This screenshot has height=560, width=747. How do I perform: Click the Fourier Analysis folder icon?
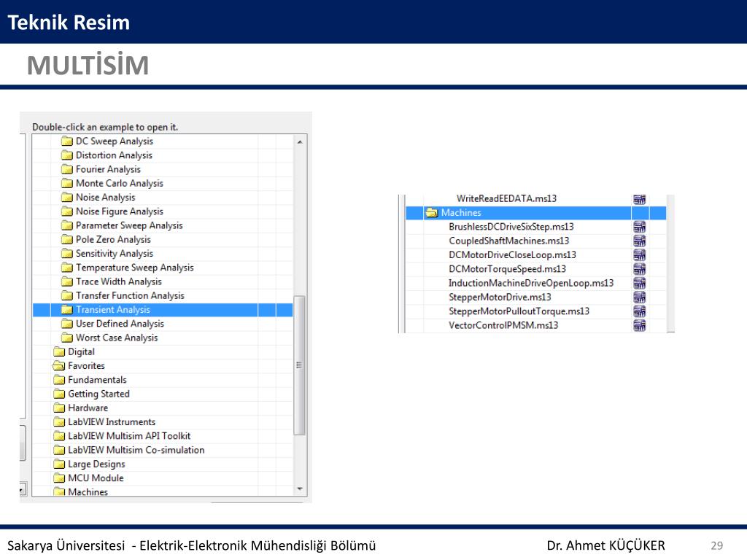[67, 169]
